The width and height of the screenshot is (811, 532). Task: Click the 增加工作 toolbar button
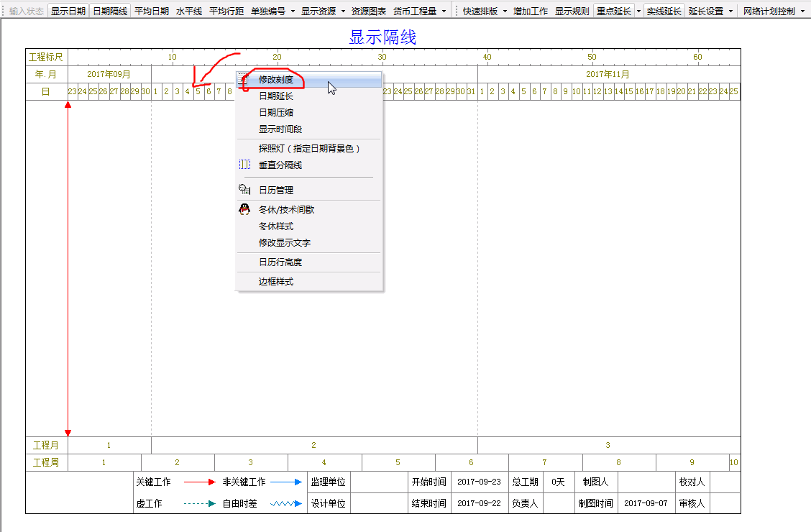pyautogui.click(x=531, y=12)
